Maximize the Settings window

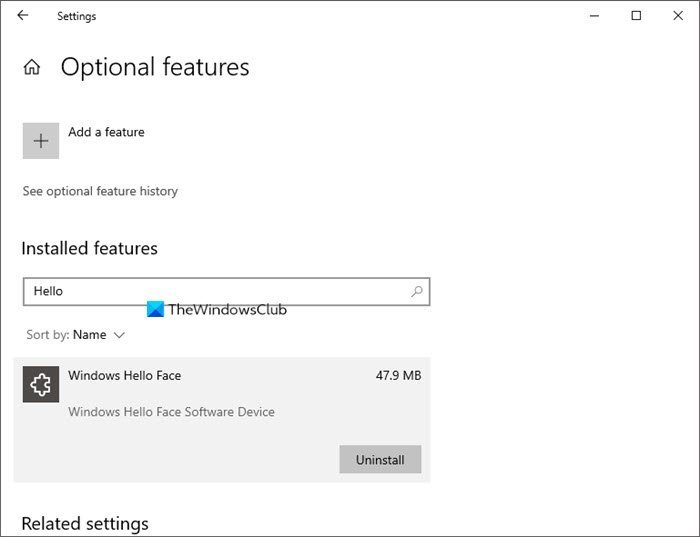click(x=636, y=16)
